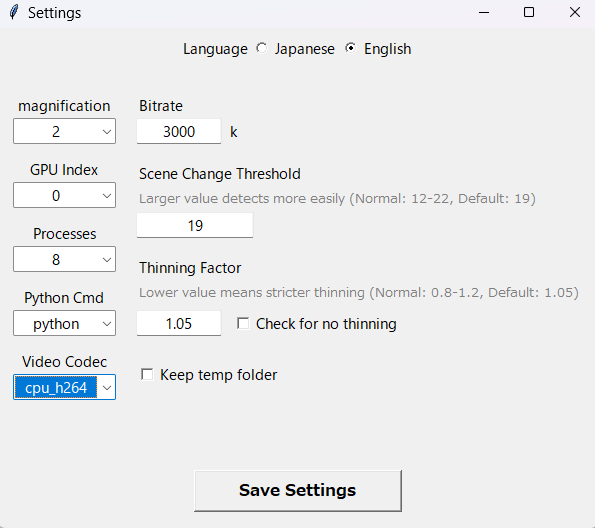Focus the Bitrate input field
The image size is (595, 528).
(x=179, y=131)
